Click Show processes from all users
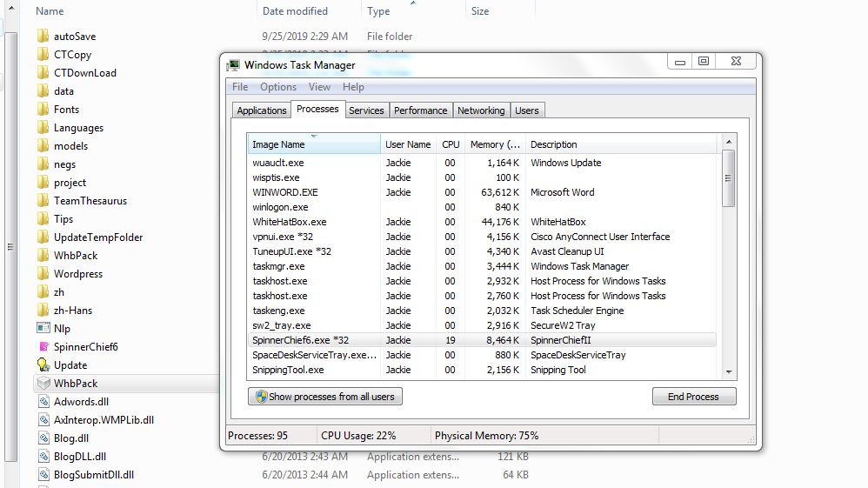The image size is (868, 488). 325,397
